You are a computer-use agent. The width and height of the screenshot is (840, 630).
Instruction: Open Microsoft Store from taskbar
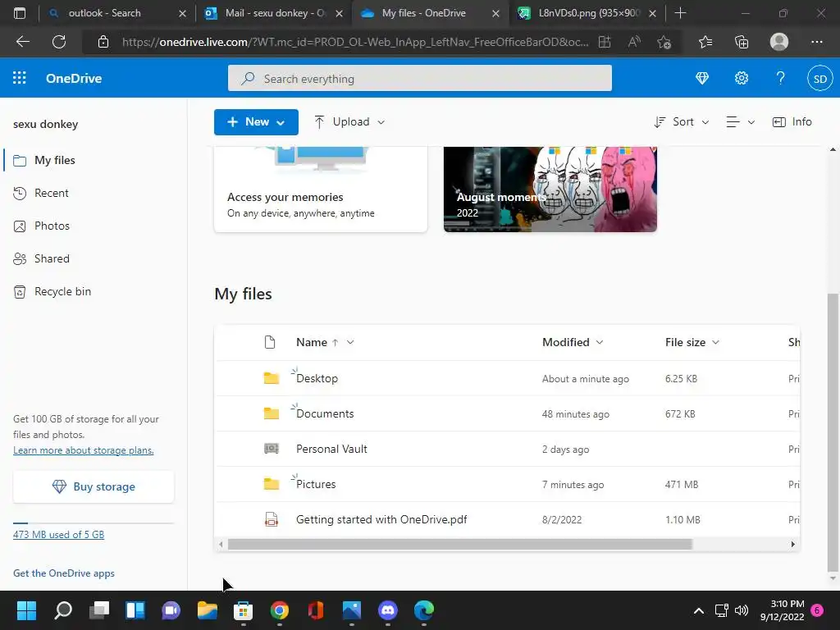click(x=243, y=610)
